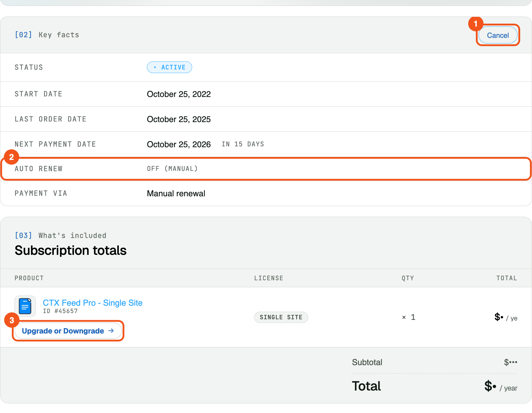Click the IN 15 DAYS label
532x413 pixels.
point(243,144)
